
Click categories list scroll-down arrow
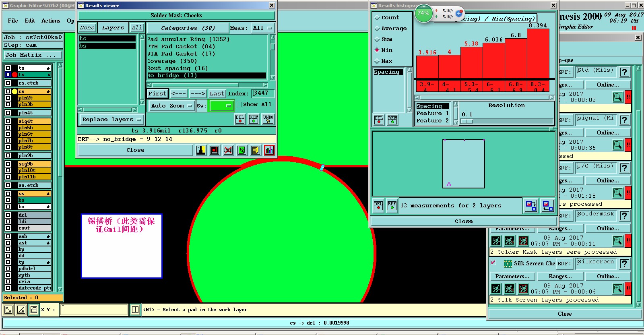[x=272, y=77]
